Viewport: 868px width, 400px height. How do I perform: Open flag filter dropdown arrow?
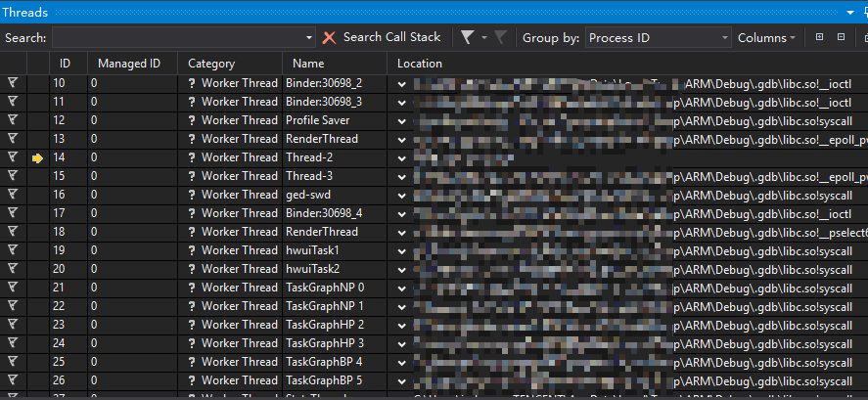coord(483,38)
